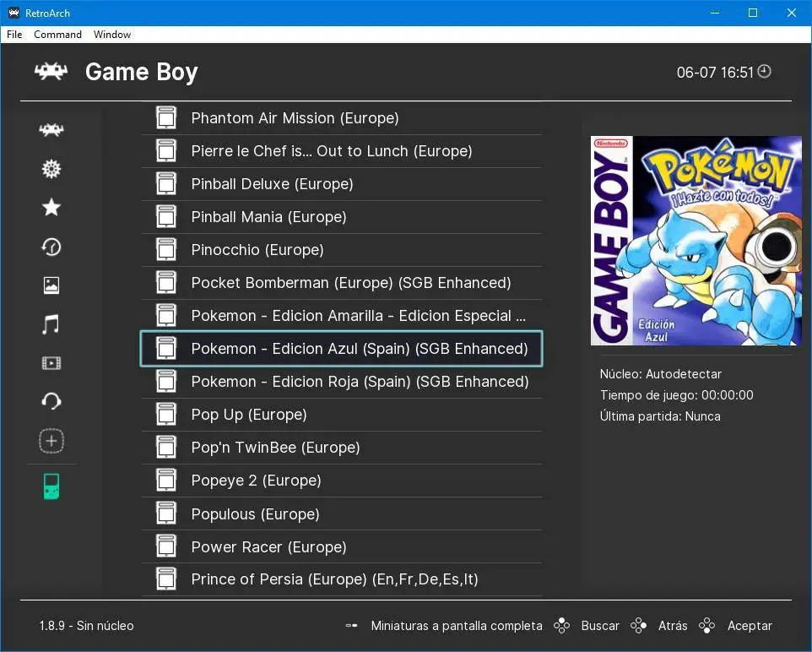Open Netplay headset icon in sidebar
Viewport: 812px width, 652px height.
(51, 401)
